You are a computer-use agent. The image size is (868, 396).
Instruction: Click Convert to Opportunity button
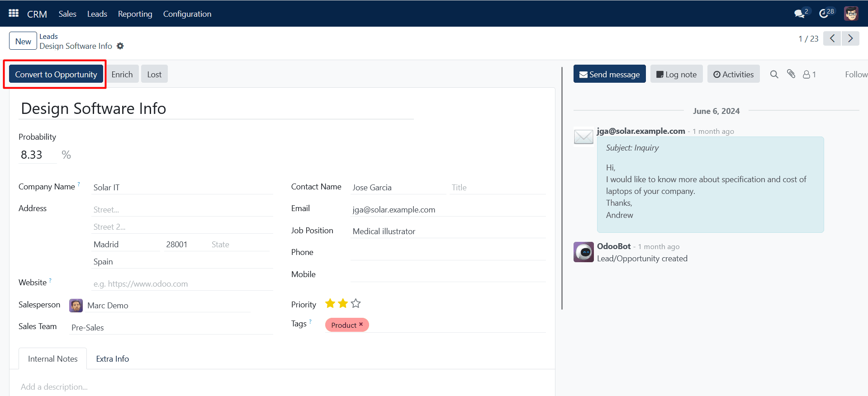coord(56,75)
